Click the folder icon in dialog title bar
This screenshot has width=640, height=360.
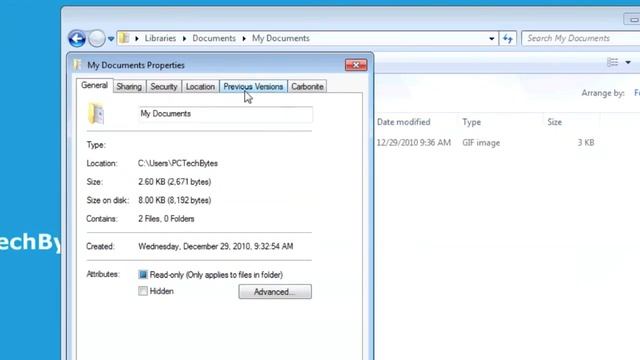[x=77, y=65]
